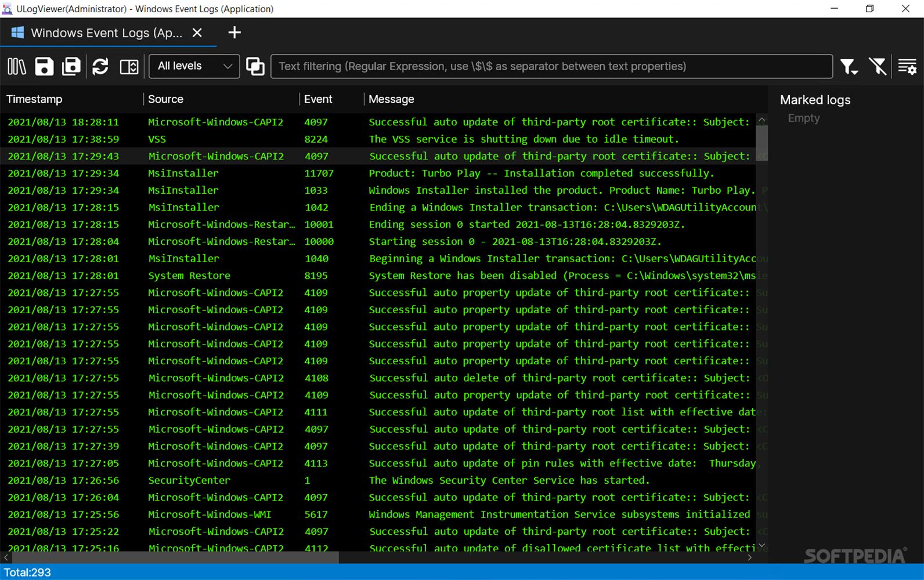Focus the Text filtering input field
The image size is (924, 580).
[551, 66]
